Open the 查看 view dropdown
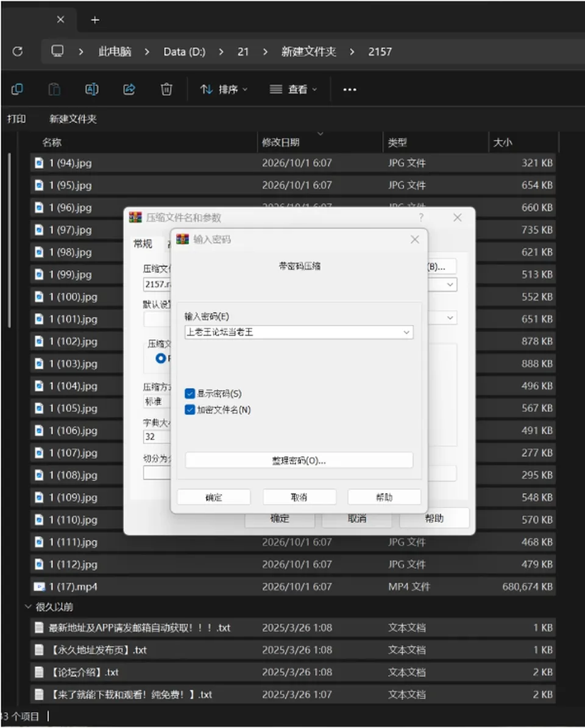 click(294, 89)
